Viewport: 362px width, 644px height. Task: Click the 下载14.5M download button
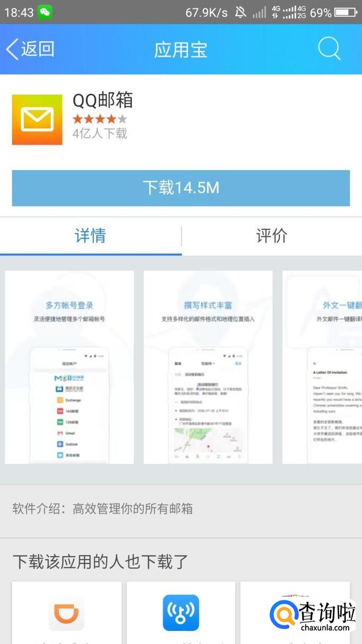(x=181, y=188)
